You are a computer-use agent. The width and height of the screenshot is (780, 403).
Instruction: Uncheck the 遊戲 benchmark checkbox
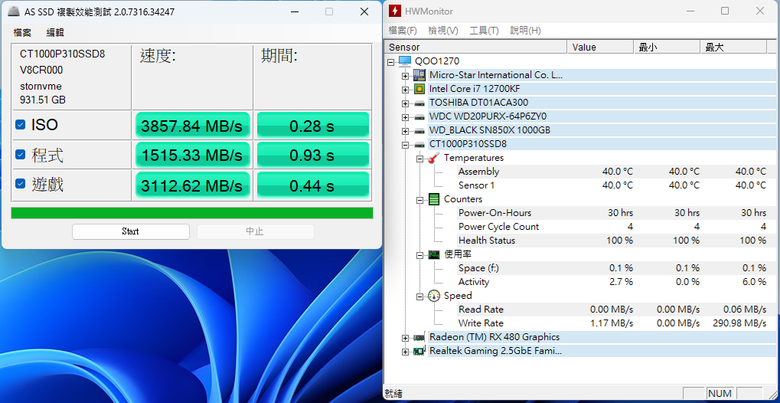tap(20, 184)
